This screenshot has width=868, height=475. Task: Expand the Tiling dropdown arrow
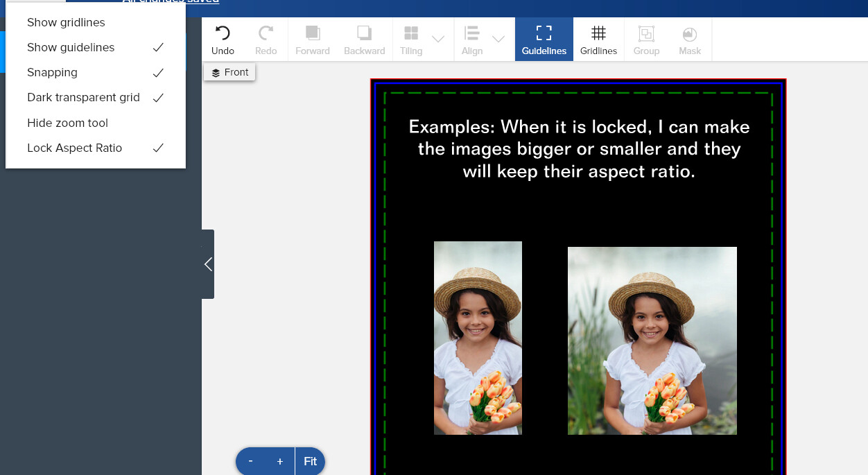pos(438,39)
